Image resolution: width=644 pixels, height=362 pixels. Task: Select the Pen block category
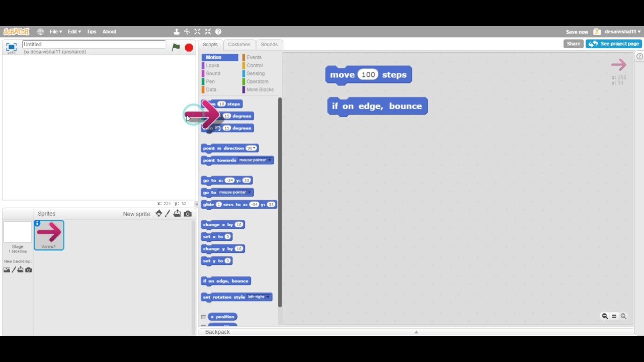(210, 81)
